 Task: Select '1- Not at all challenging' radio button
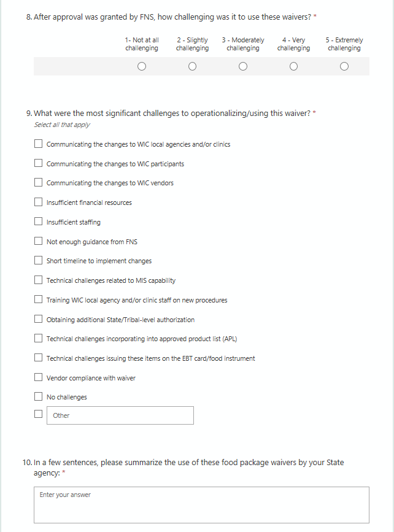coord(142,66)
